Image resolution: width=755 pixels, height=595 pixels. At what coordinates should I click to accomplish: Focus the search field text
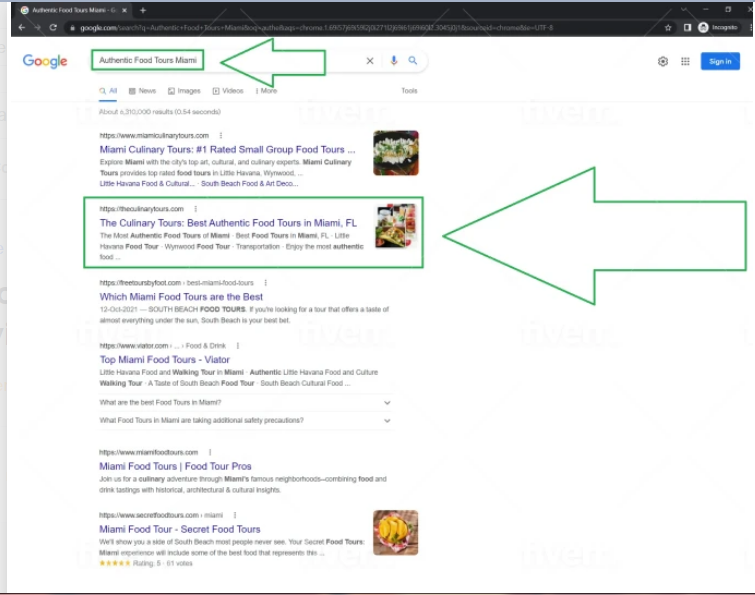click(x=148, y=60)
